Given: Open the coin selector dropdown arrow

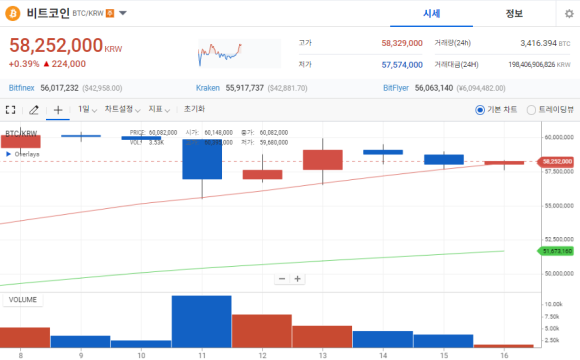Looking at the screenshot, I should (x=123, y=13).
